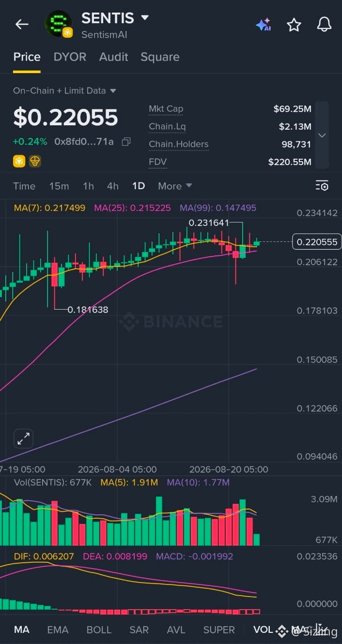Tap the 2026-08-04 05:00 date label
This screenshot has height=644, width=342.
[x=117, y=469]
